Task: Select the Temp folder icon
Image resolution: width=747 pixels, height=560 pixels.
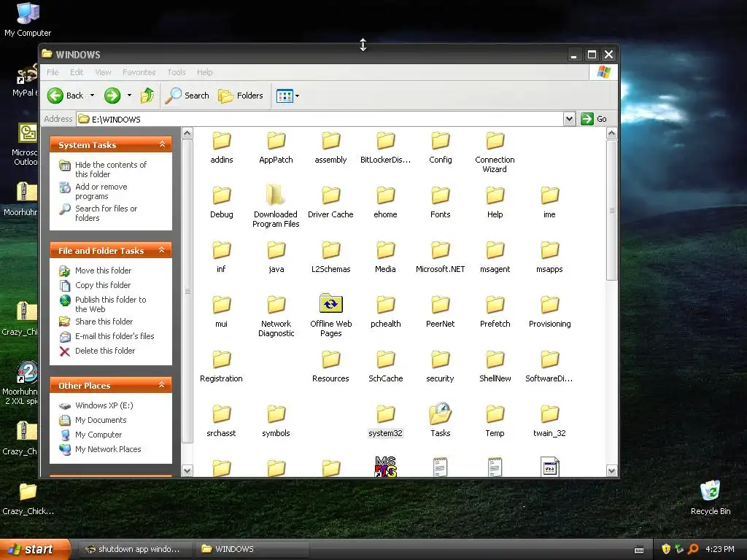Action: click(495, 414)
